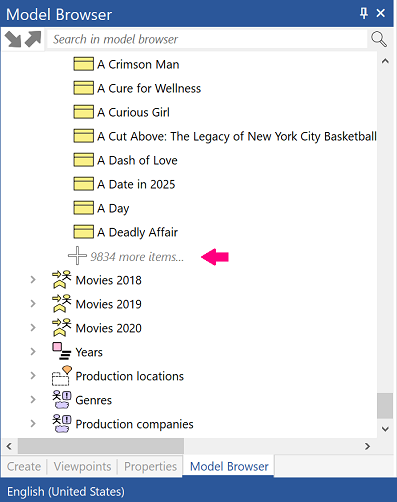Image resolution: width=397 pixels, height=502 pixels.
Task: Expand the Movies 2018 node
Action: click(x=33, y=280)
